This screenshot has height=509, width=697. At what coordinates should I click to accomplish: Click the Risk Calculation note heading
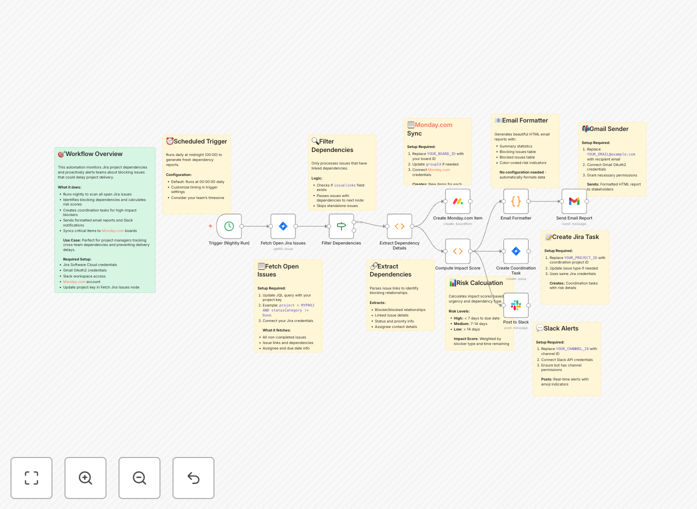[x=476, y=283]
